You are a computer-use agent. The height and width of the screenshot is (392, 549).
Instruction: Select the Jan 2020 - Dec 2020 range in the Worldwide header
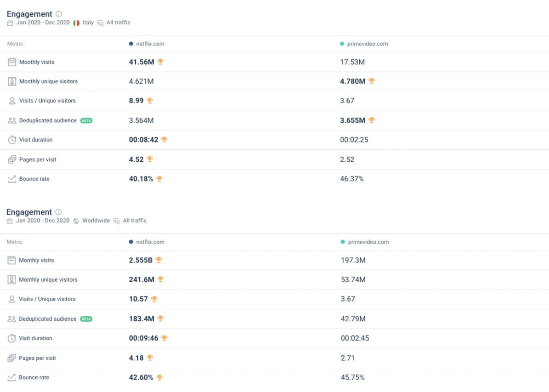43,221
